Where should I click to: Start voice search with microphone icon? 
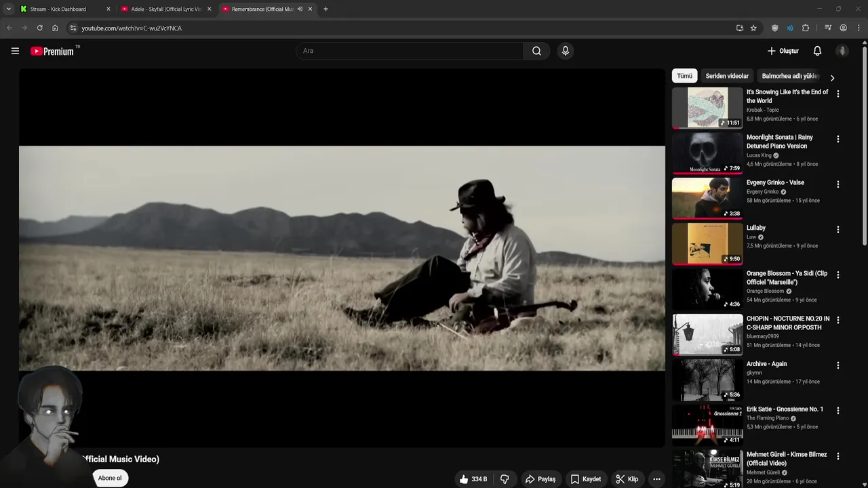566,51
